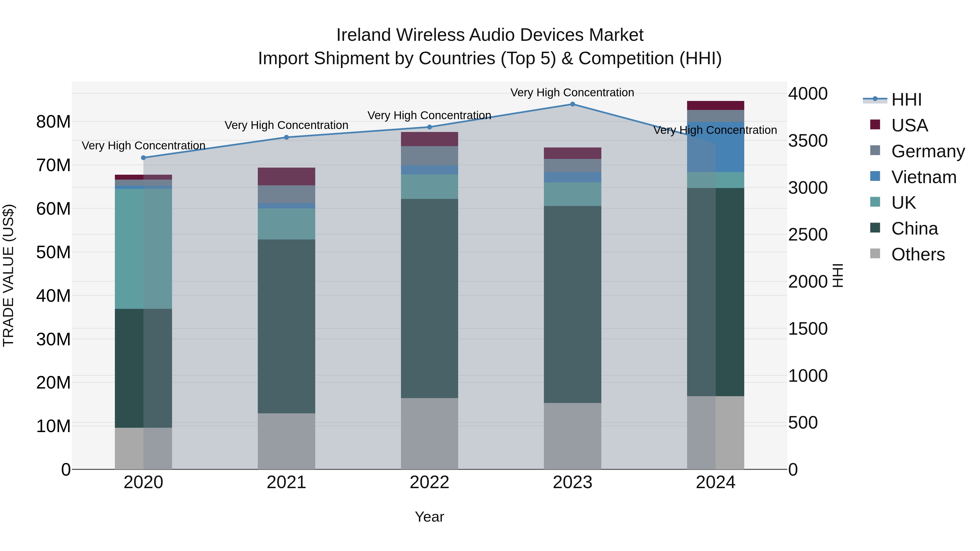Screen dimensions: 980x551
Task: Click the 2021 x-axis label
Action: point(286,482)
